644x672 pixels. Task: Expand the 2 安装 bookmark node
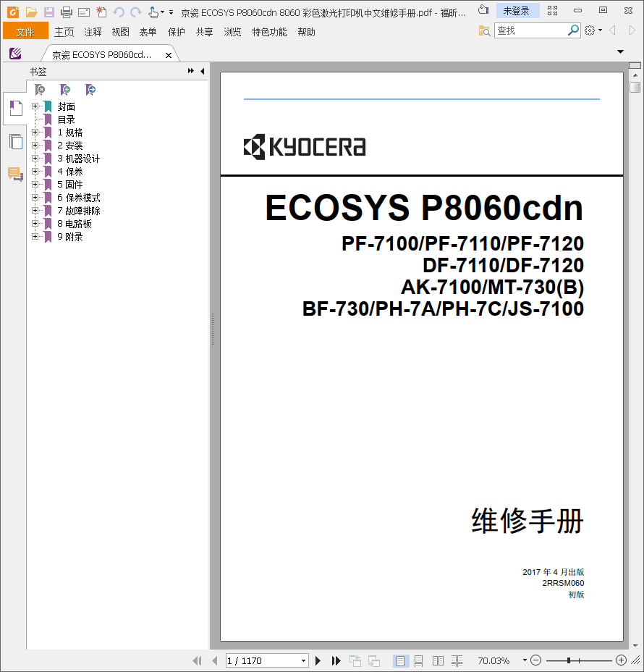tap(35, 146)
